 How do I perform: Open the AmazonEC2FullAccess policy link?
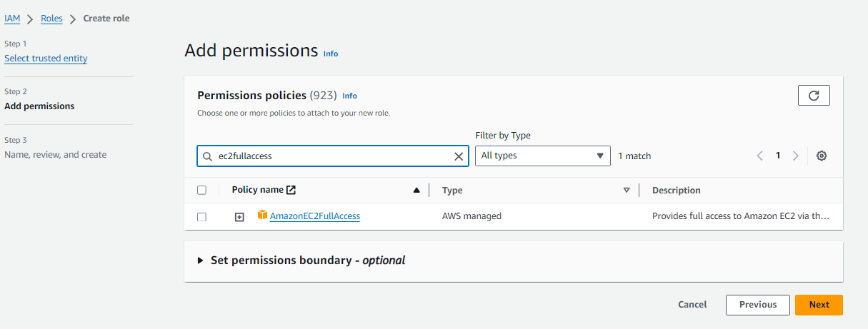pos(315,216)
